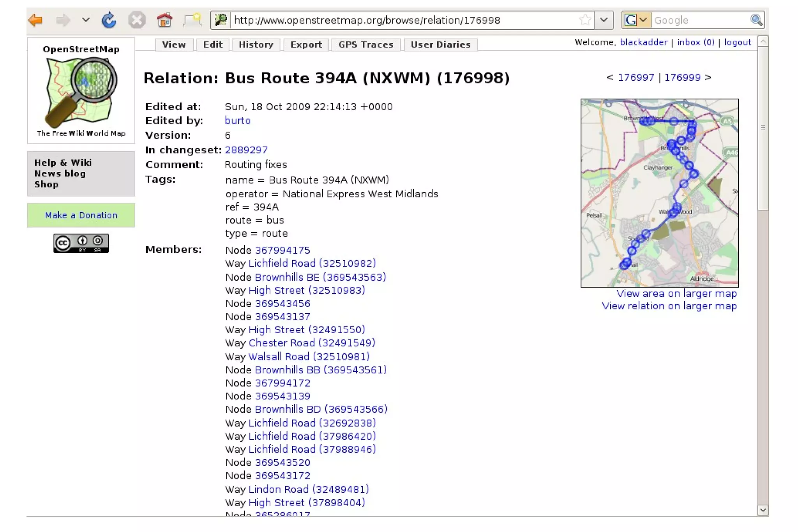Open View relation on larger map
798x532 pixels.
pyautogui.click(x=669, y=306)
